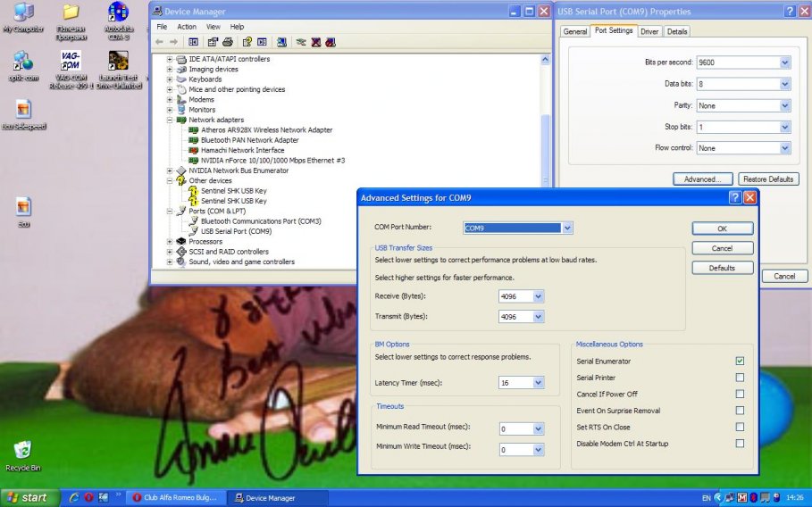The height and width of the screenshot is (507, 812).
Task: Click the Help icon in Advanced Settings title bar
Action: point(734,198)
